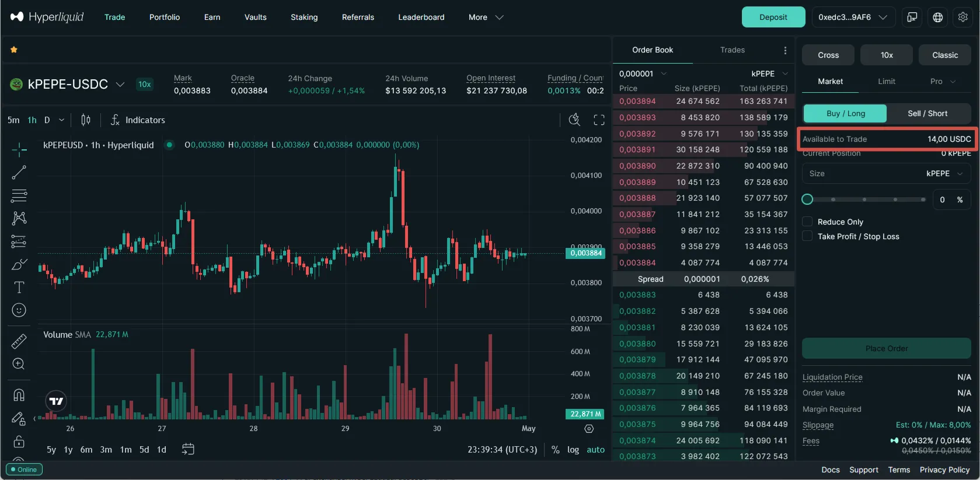Open the Leaderboard page
The width and height of the screenshot is (980, 480).
point(421,17)
